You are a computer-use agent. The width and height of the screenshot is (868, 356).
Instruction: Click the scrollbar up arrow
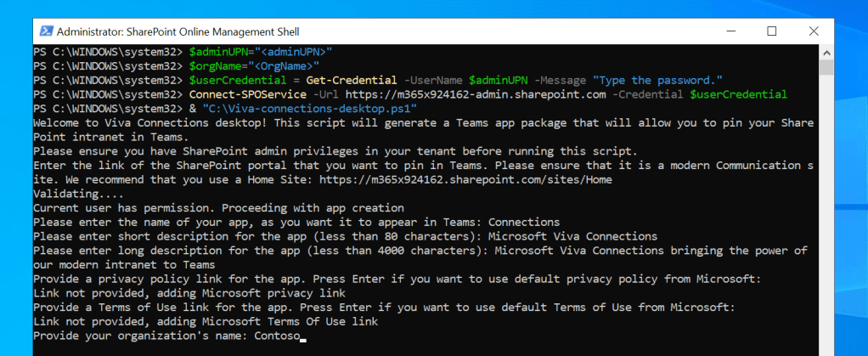click(x=825, y=52)
